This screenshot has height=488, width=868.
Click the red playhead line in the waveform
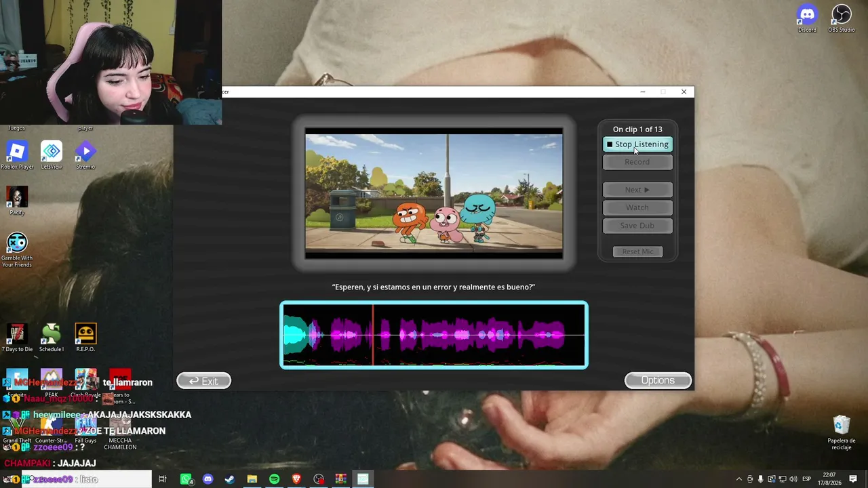coord(372,335)
